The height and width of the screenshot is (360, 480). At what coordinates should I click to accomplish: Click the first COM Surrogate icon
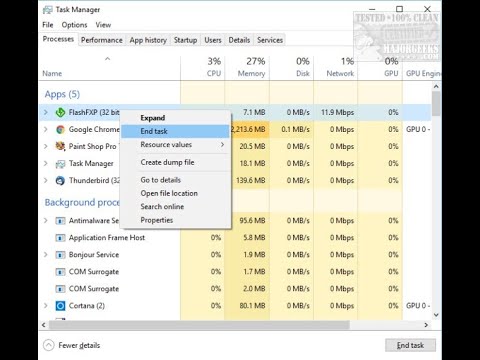click(60, 272)
